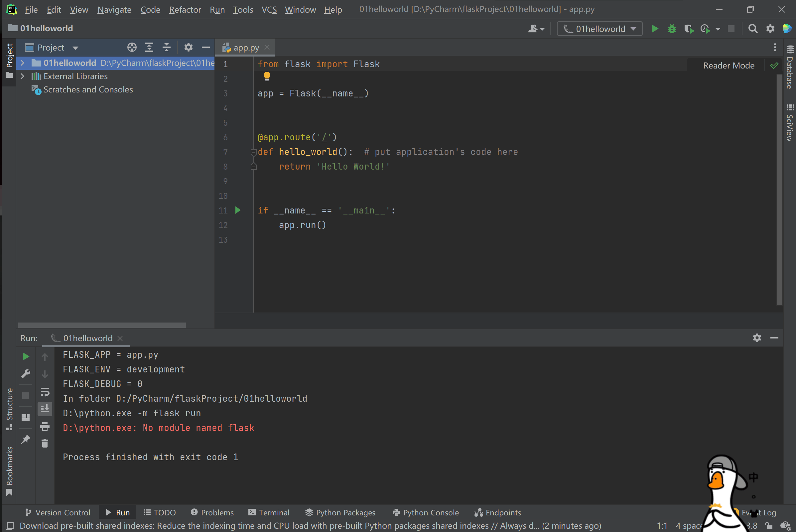The height and width of the screenshot is (532, 796).
Task: Expand the 01helloworld project folder
Action: coord(22,63)
